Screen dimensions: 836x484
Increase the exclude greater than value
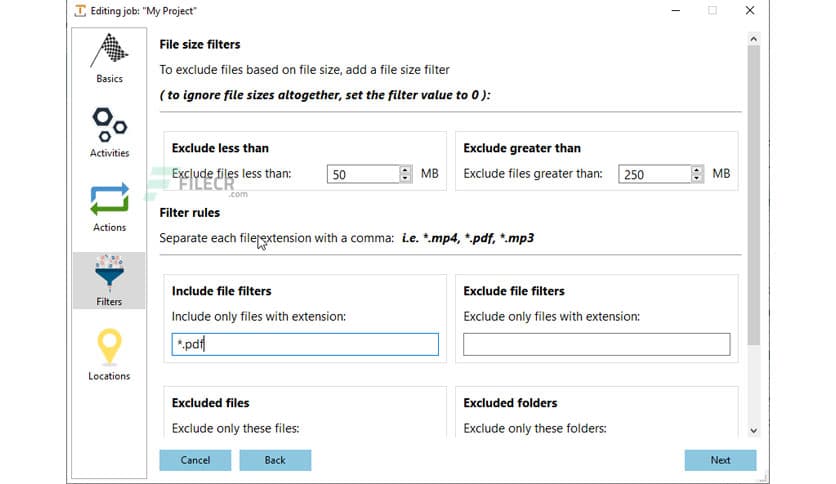point(697,170)
